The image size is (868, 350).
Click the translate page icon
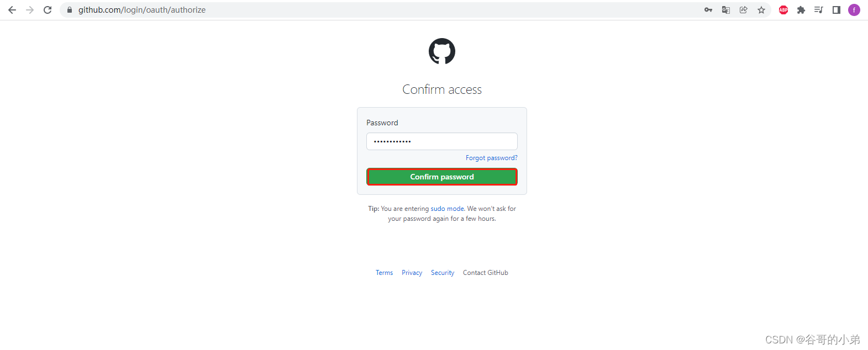point(726,10)
